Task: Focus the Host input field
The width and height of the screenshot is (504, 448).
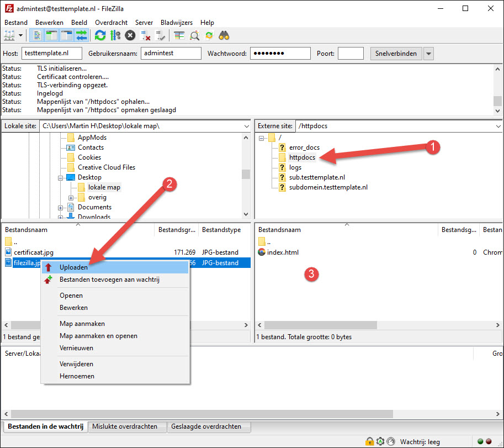Action: point(52,54)
